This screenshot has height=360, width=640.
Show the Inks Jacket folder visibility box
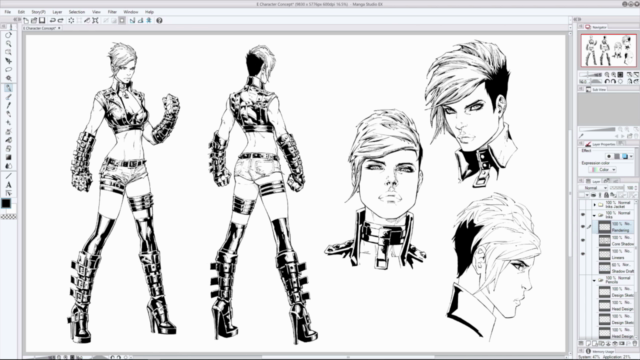tap(583, 204)
